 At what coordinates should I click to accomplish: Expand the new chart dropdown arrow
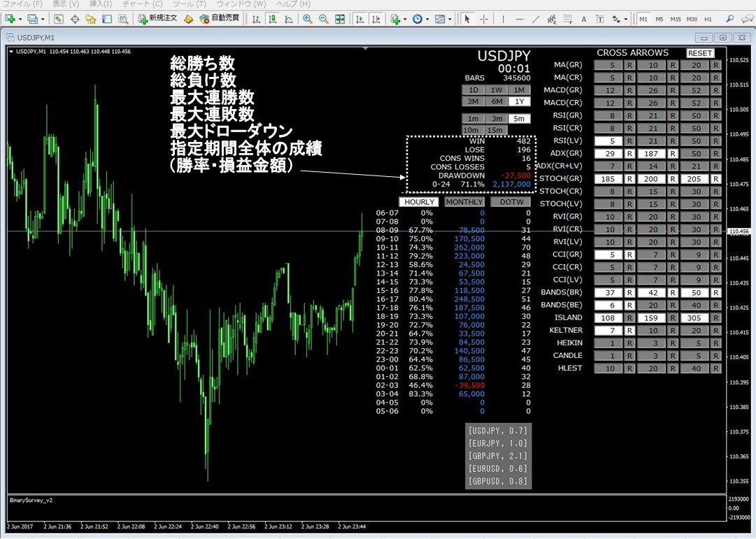pos(20,20)
